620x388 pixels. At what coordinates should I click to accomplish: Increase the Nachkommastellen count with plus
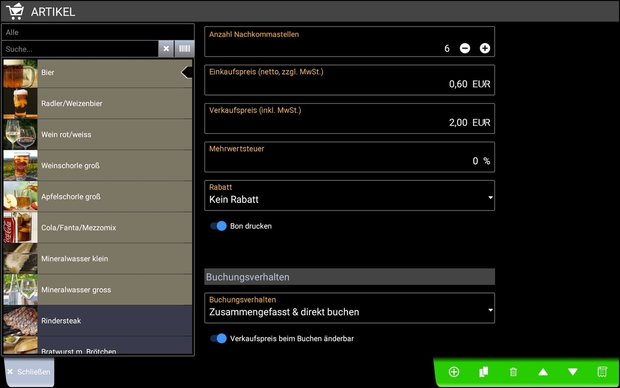pos(485,48)
